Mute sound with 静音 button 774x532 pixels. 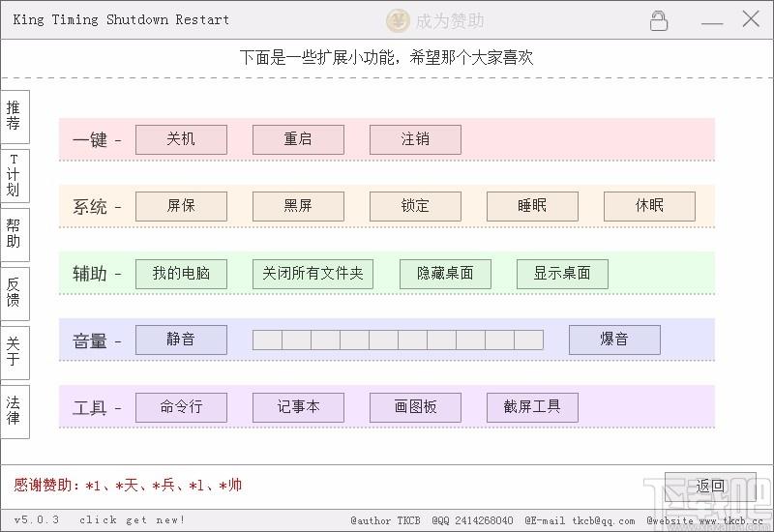click(x=181, y=340)
